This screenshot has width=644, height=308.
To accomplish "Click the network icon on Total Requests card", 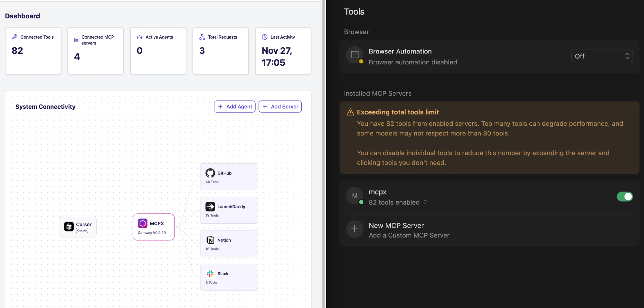I will click(202, 37).
